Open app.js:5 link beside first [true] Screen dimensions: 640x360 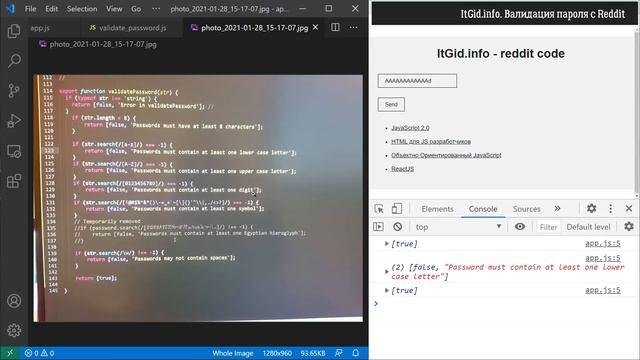click(x=602, y=243)
